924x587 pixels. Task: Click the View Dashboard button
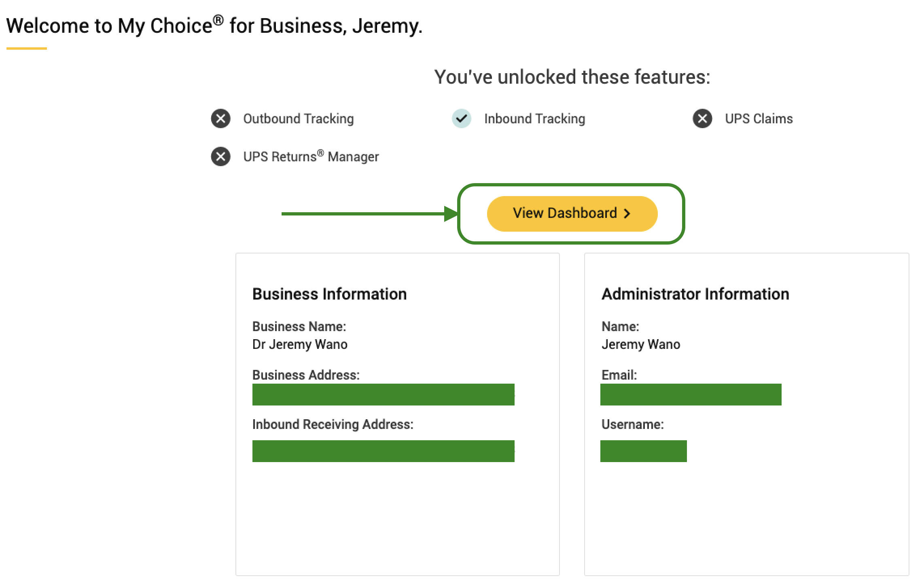click(x=572, y=213)
